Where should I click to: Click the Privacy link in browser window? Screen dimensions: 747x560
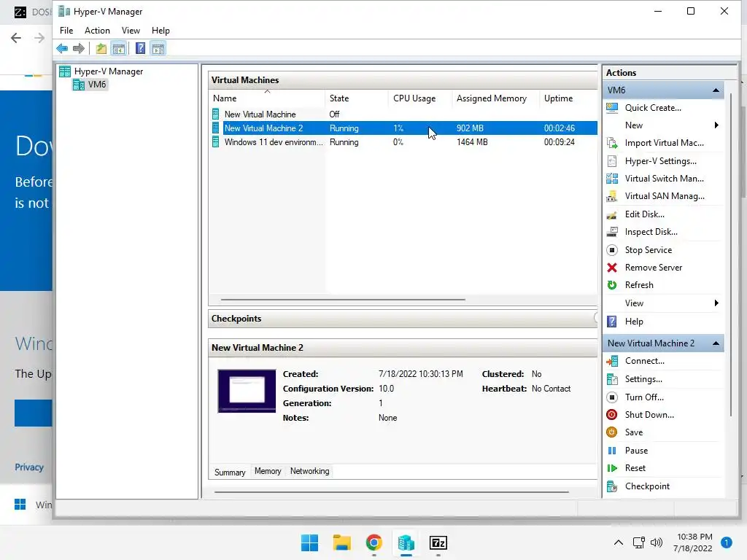(x=29, y=467)
